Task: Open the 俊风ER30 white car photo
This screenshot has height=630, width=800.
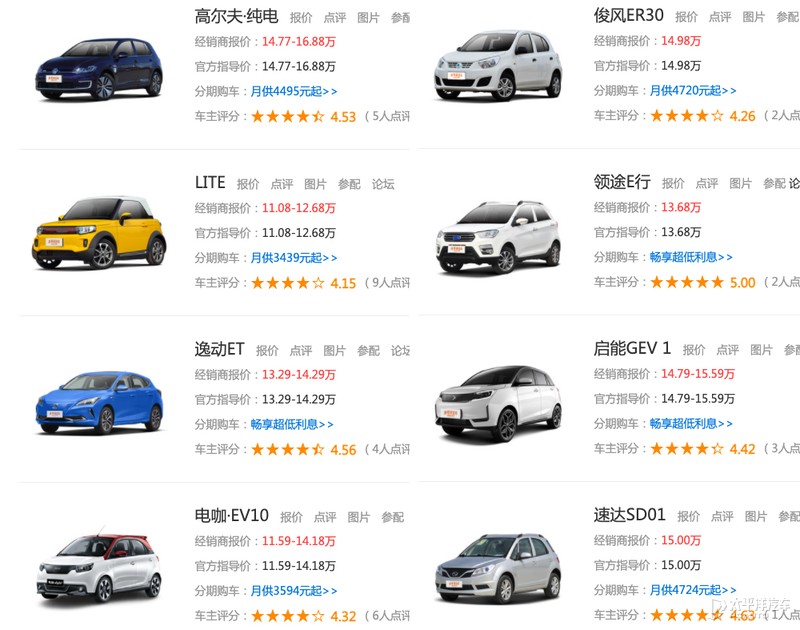Action: [x=497, y=68]
